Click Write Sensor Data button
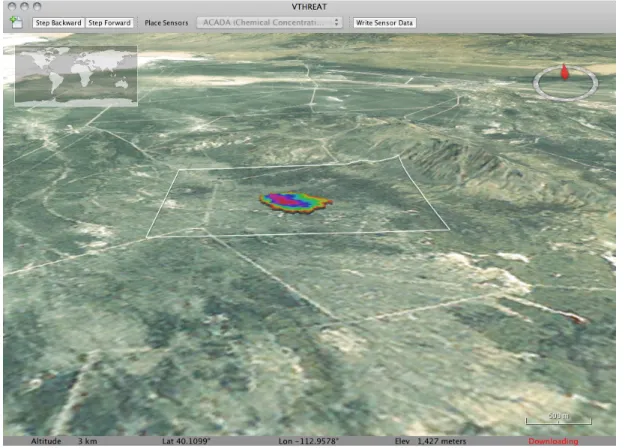 point(384,23)
